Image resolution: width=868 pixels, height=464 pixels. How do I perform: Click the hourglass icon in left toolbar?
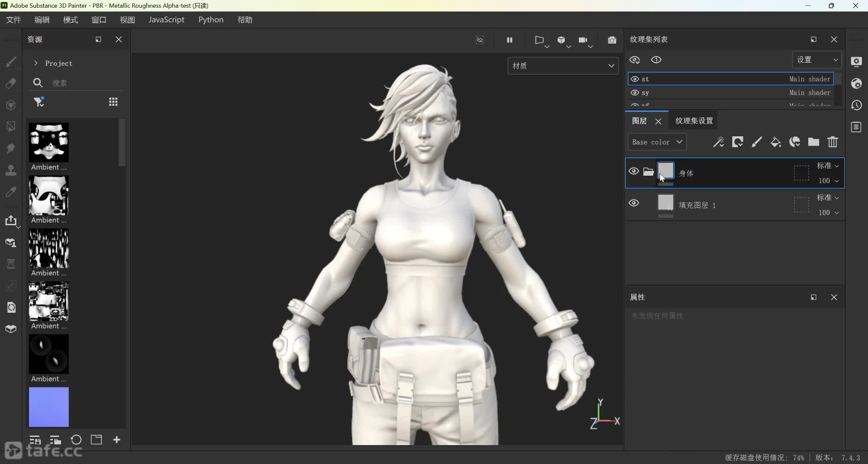click(11, 264)
